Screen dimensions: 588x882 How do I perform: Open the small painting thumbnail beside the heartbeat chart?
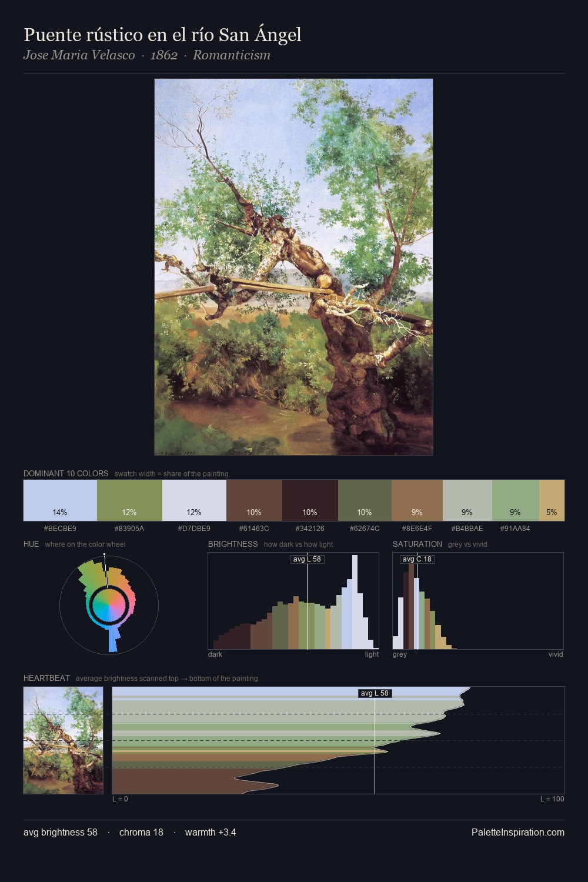click(63, 740)
